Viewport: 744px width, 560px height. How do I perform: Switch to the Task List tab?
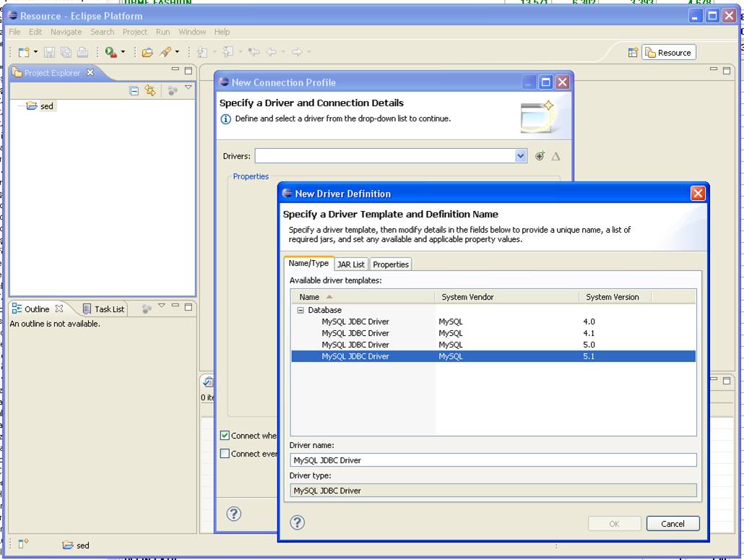coord(104,309)
